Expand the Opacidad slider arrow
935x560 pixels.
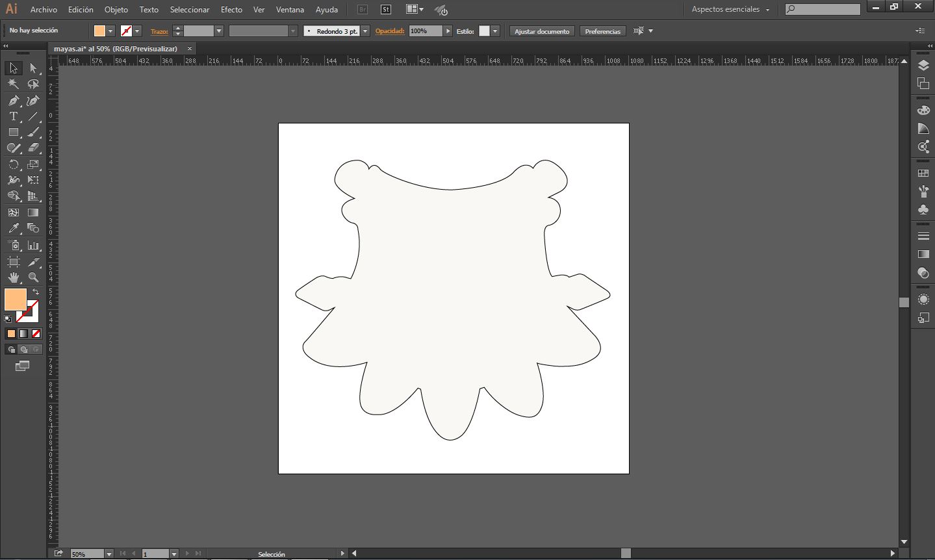click(x=448, y=31)
